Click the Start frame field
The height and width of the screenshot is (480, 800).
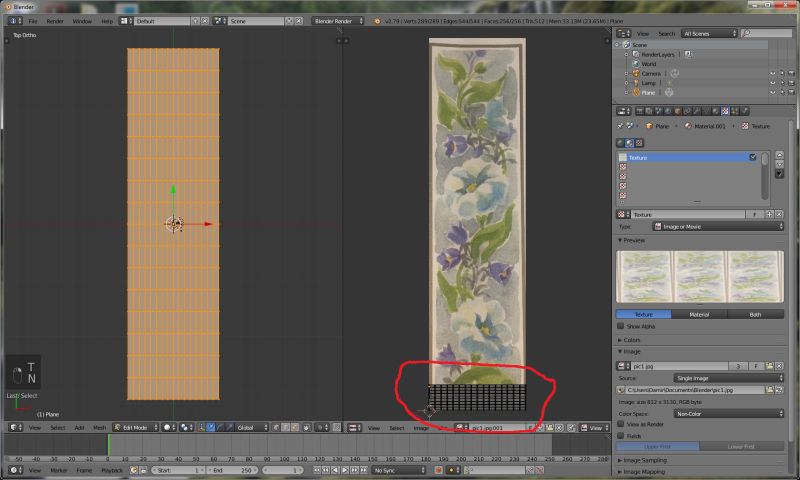(179, 470)
